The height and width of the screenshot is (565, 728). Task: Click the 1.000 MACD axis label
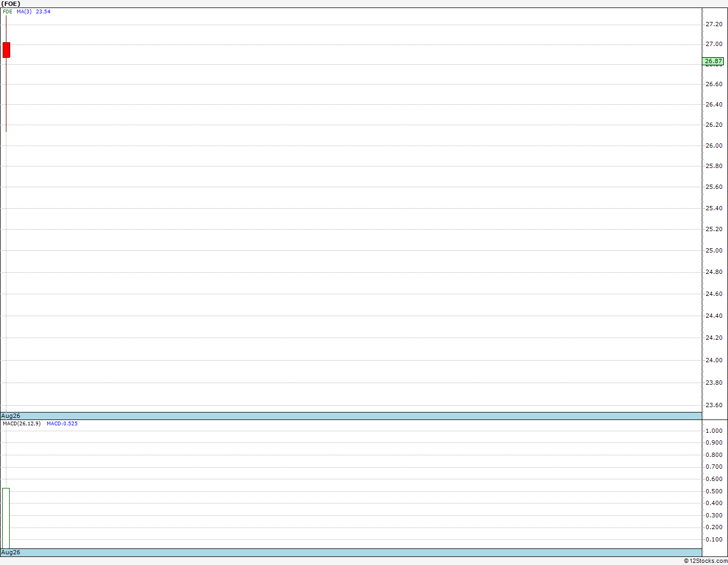(714, 431)
